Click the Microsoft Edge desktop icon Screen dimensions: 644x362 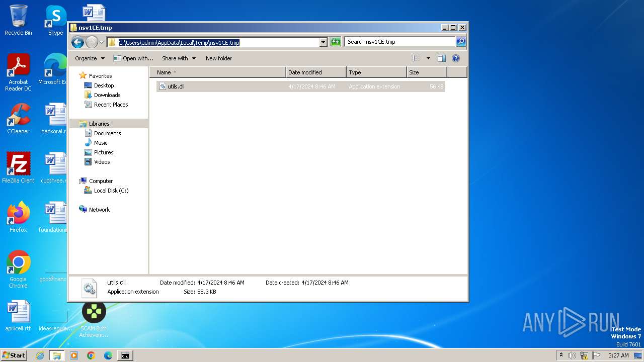53,69
